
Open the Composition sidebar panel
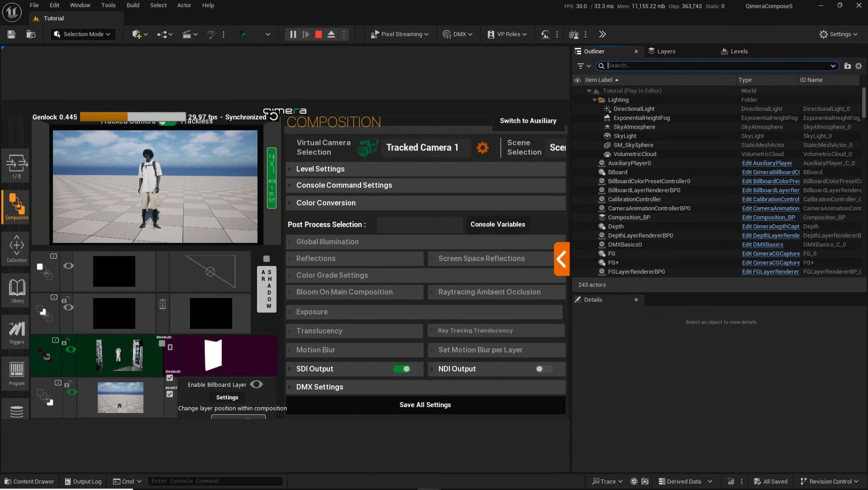[16, 207]
